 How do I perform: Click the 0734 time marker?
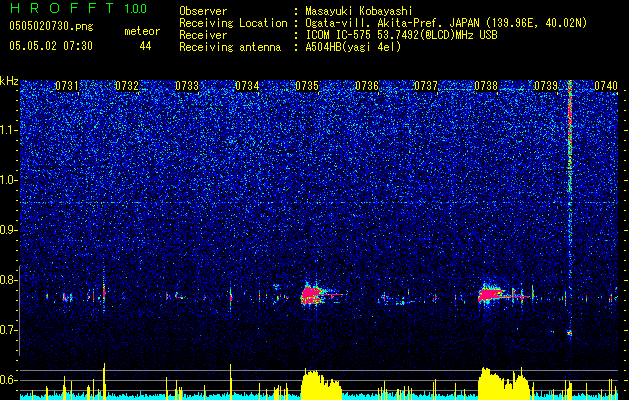click(x=247, y=86)
